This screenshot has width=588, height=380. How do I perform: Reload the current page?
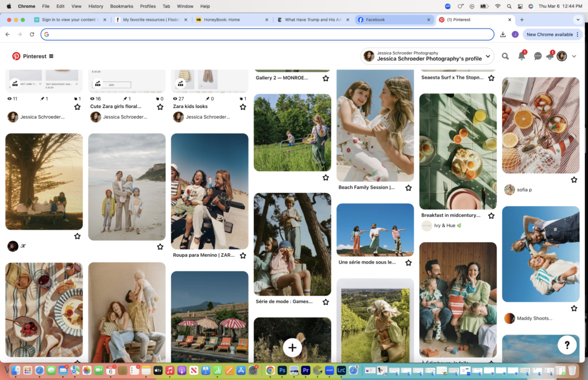[x=32, y=34]
